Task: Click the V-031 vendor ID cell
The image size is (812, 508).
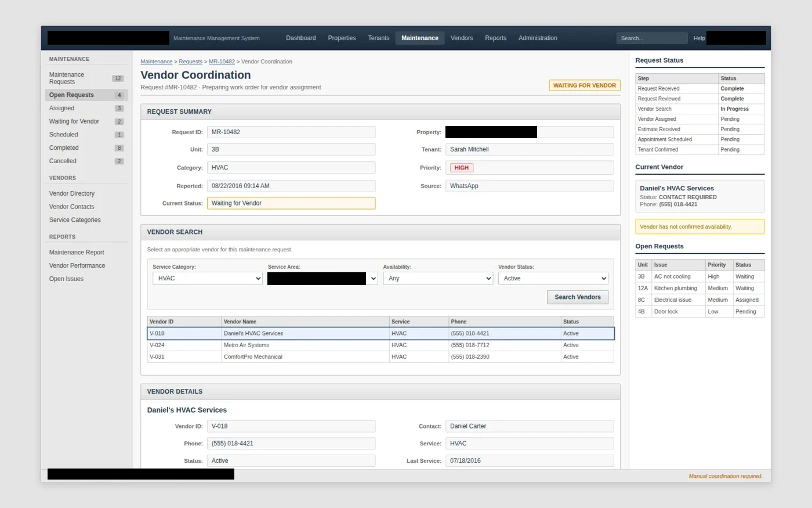Action: (184, 356)
